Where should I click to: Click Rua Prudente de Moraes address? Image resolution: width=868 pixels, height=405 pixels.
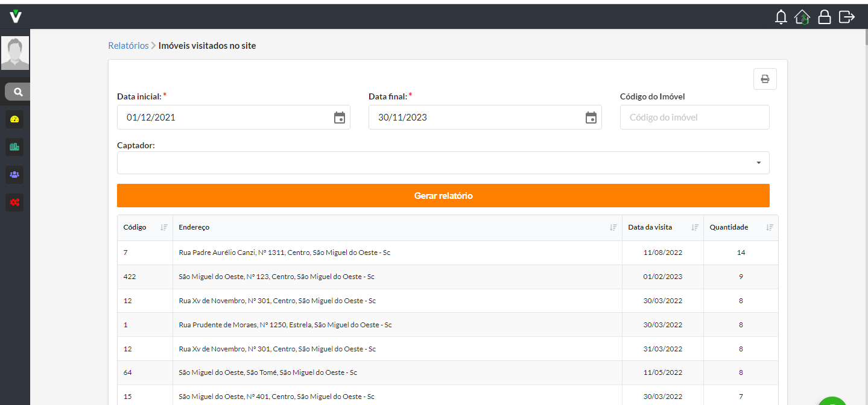tap(285, 325)
